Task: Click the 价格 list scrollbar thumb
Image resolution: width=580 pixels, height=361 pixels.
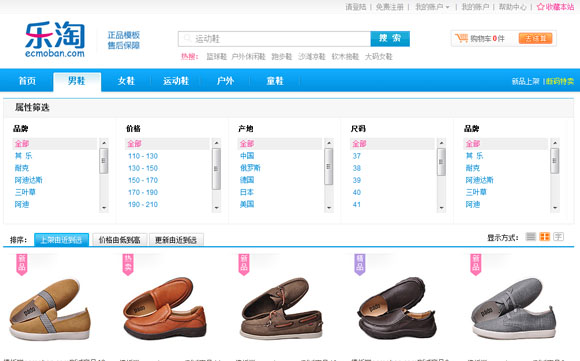Action: (216, 169)
